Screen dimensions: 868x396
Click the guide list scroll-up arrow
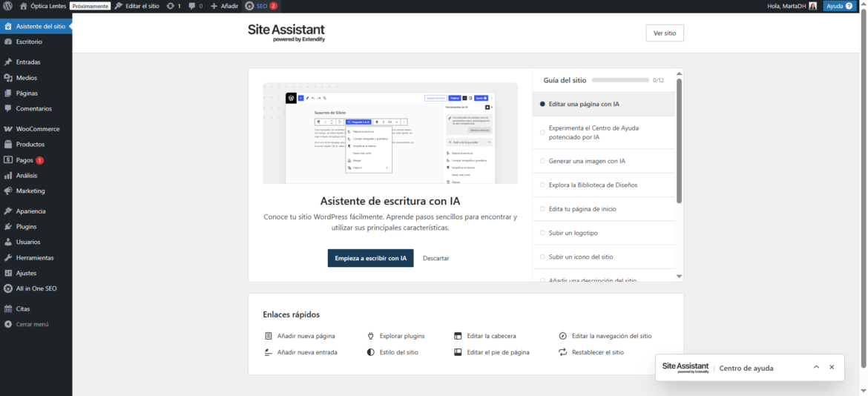point(680,73)
